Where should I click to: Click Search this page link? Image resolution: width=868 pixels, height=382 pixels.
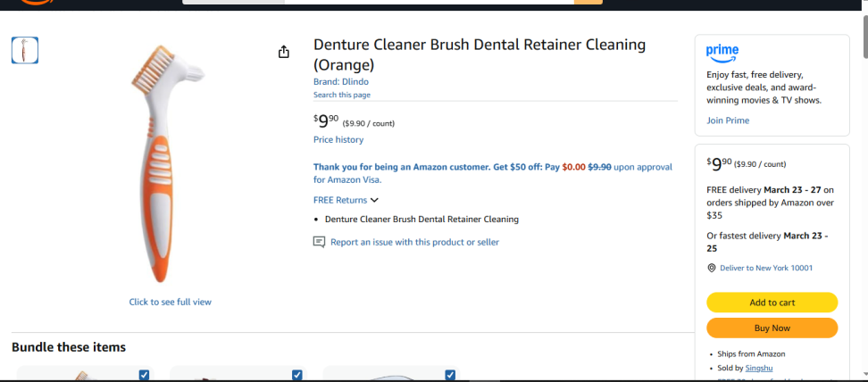[x=341, y=95]
